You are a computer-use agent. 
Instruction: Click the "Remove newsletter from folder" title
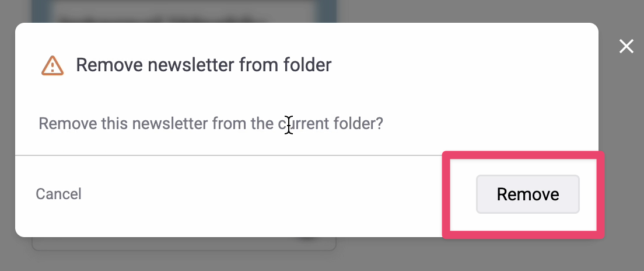click(204, 65)
